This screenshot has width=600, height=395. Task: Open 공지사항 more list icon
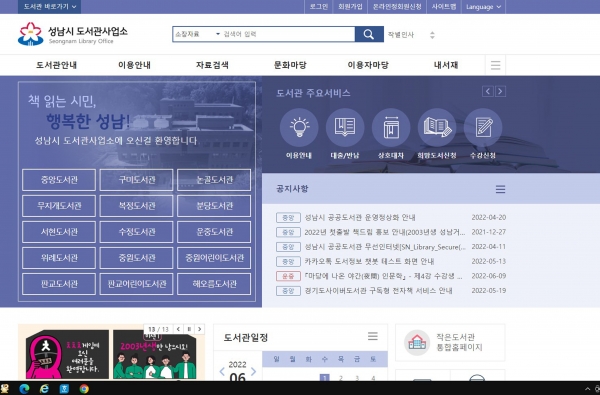pyautogui.click(x=500, y=189)
